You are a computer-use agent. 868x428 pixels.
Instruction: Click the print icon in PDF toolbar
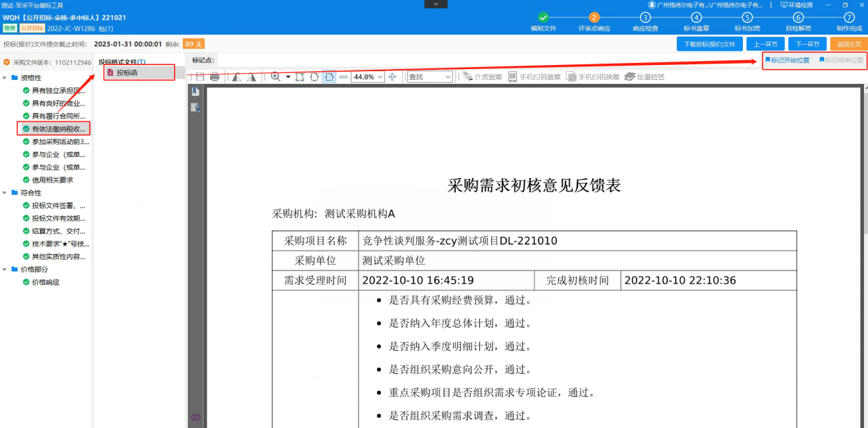[x=215, y=77]
